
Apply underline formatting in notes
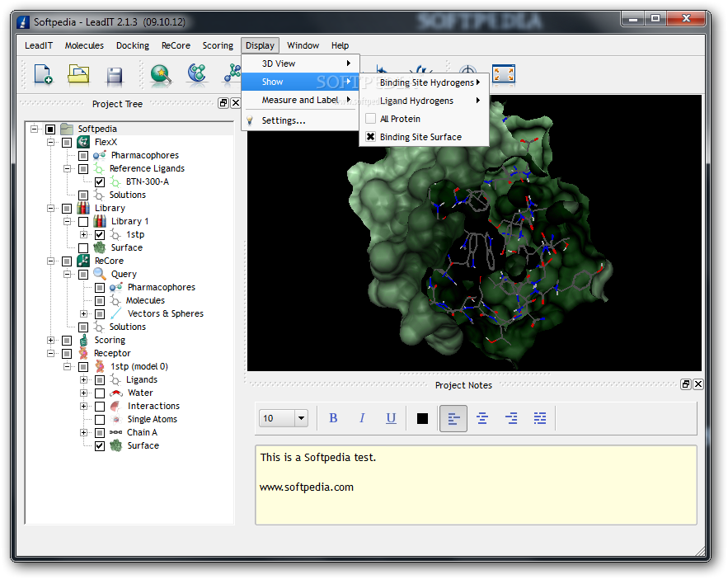(391, 418)
